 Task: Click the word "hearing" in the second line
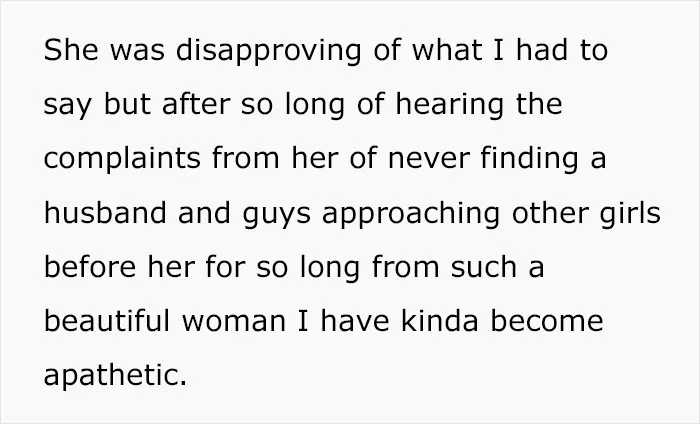pos(450,104)
